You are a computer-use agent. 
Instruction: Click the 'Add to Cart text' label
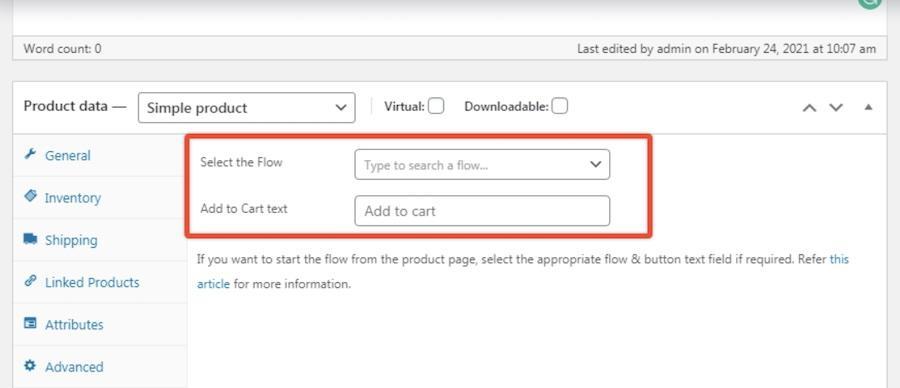(x=244, y=208)
